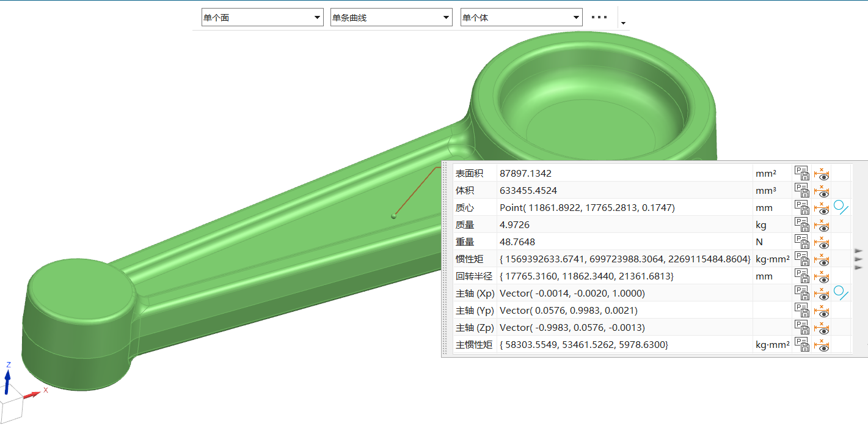Viewport: 868px width, 447px height.
Task: Click the copy/save icon in the 质量 row
Action: click(x=801, y=225)
